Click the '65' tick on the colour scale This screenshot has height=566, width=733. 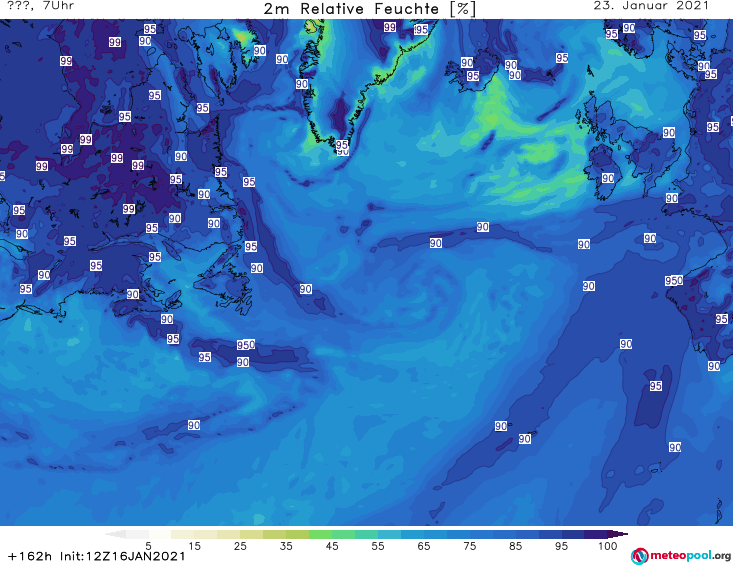pyautogui.click(x=424, y=546)
